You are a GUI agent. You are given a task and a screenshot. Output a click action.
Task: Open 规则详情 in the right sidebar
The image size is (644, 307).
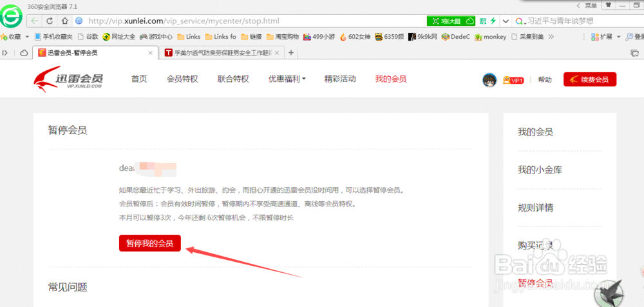[x=535, y=208]
